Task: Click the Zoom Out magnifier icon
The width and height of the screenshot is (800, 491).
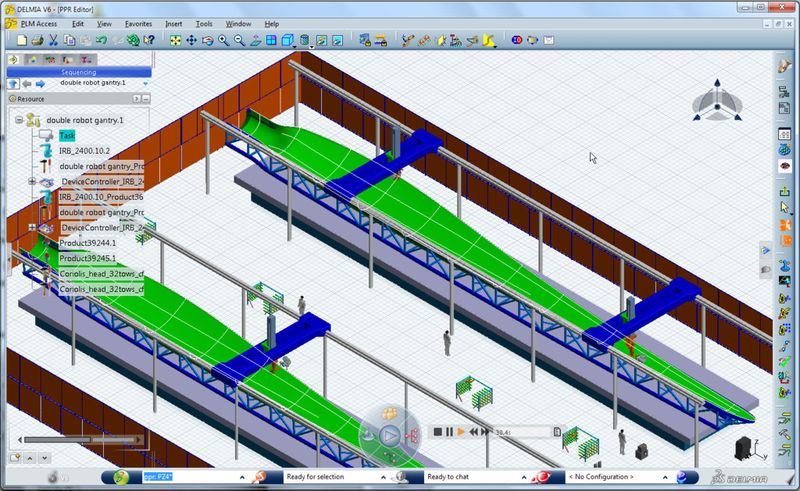Action: click(x=239, y=40)
